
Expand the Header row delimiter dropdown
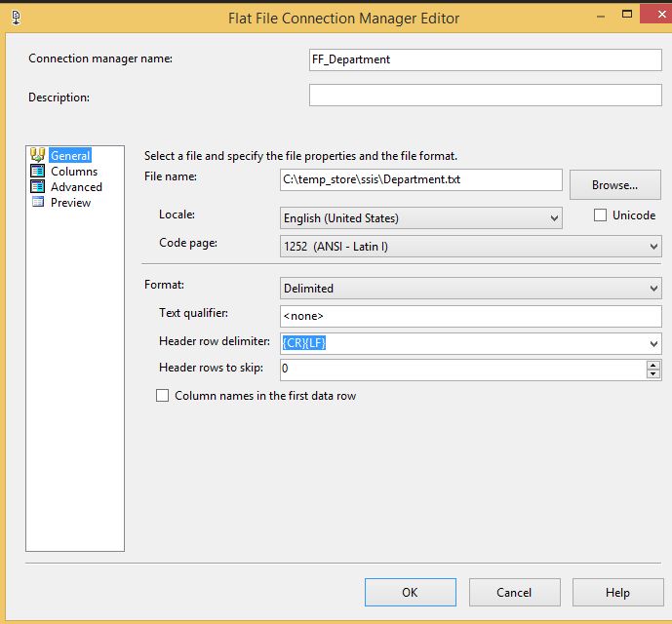pyautogui.click(x=652, y=343)
